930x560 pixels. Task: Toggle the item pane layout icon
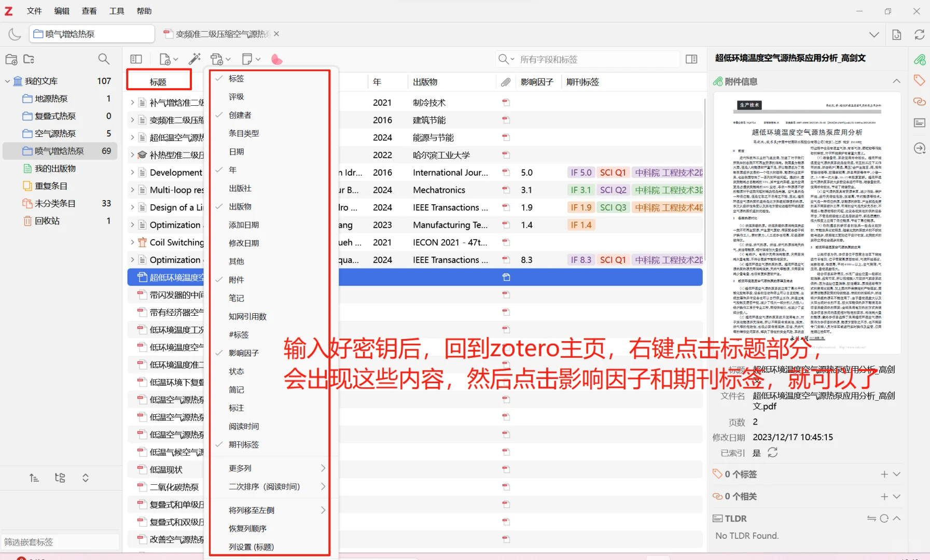pos(692,59)
